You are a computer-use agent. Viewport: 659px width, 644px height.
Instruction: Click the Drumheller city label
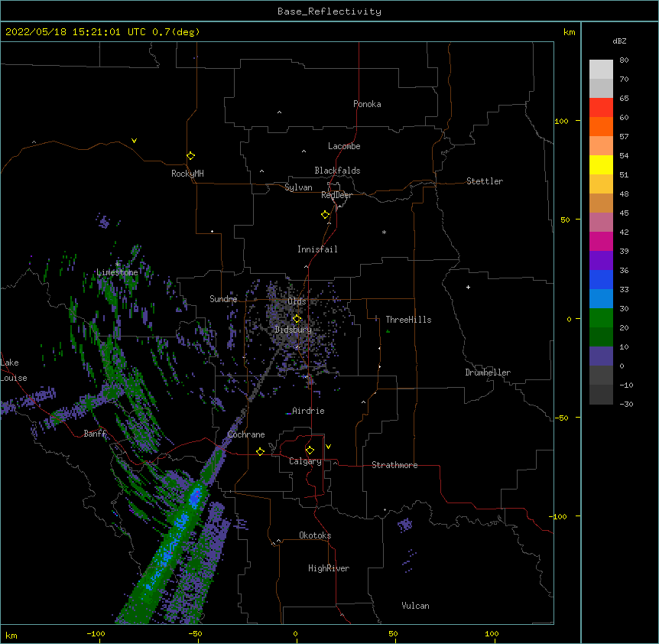[488, 372]
